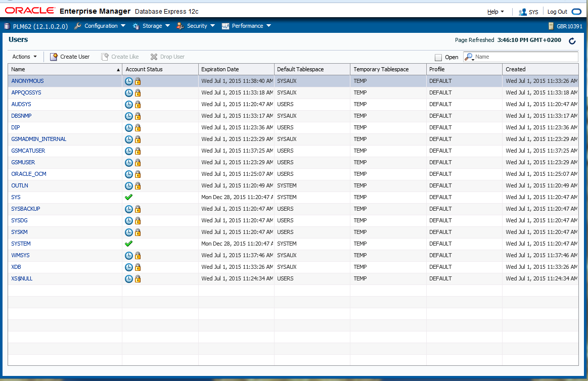Click the Created column header
588x381 pixels.
540,69
